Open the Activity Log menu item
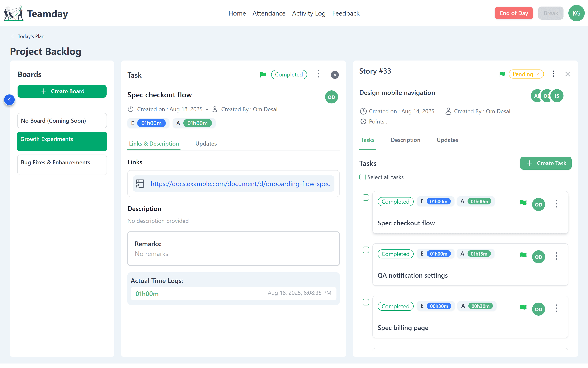The image size is (588, 368). [308, 13]
